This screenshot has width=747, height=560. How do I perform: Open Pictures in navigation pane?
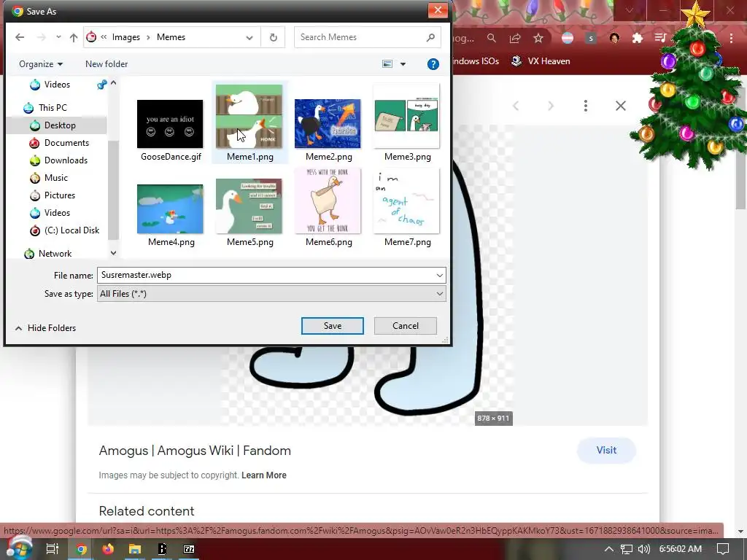point(60,195)
